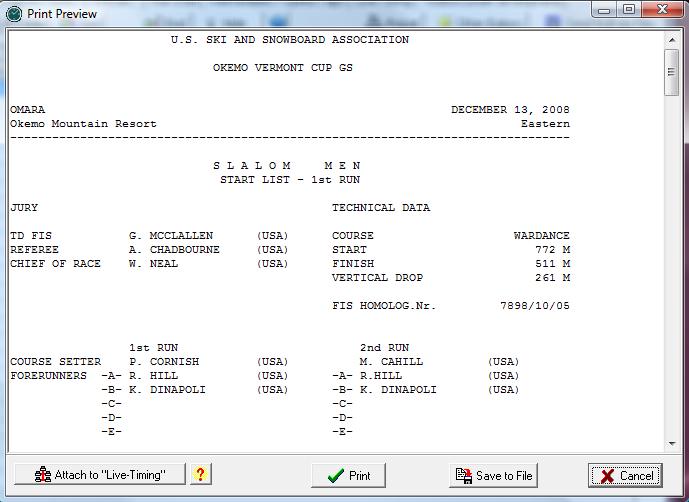Click 1st run setter "P. CORNISH"
689x502 pixels.
tap(164, 362)
